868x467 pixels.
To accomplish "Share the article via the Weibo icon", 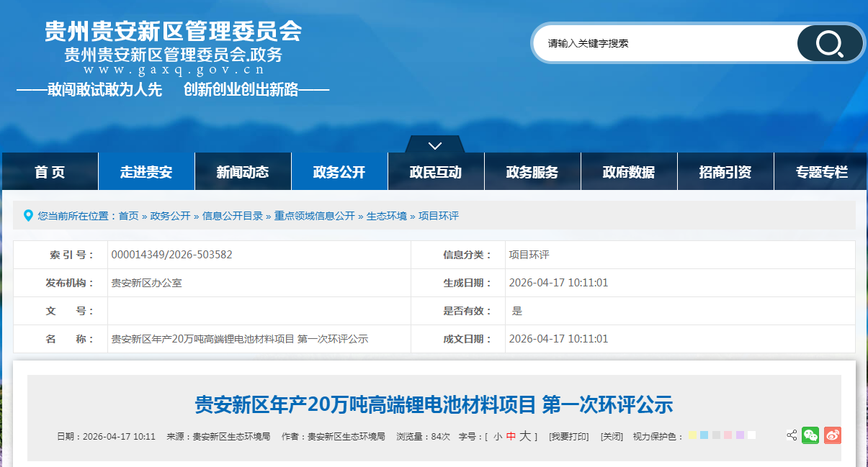I will [832, 435].
